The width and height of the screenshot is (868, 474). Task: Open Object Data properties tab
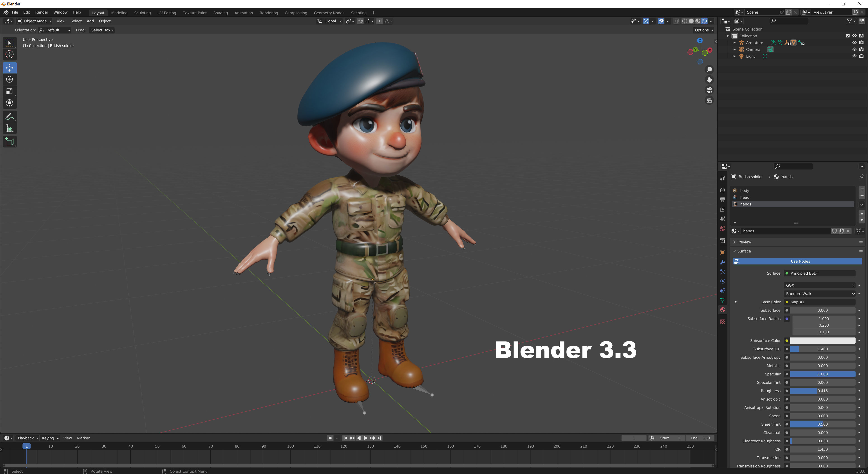click(x=722, y=300)
